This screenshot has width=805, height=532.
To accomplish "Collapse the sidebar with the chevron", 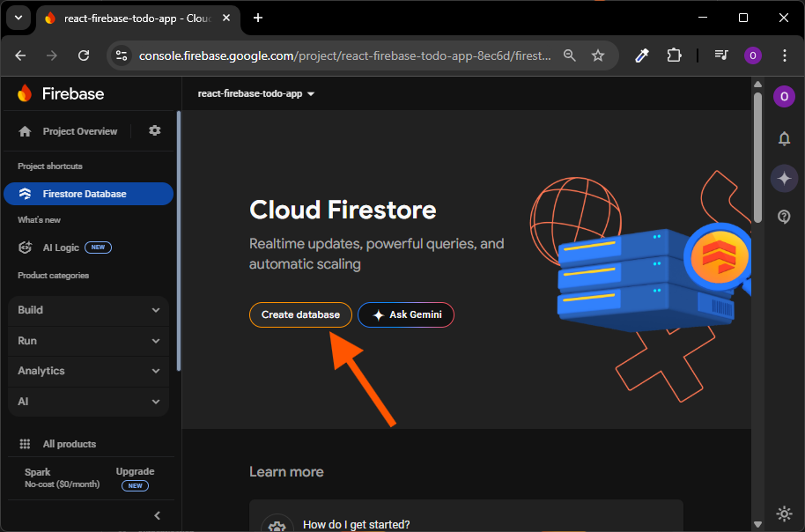I will click(x=157, y=515).
